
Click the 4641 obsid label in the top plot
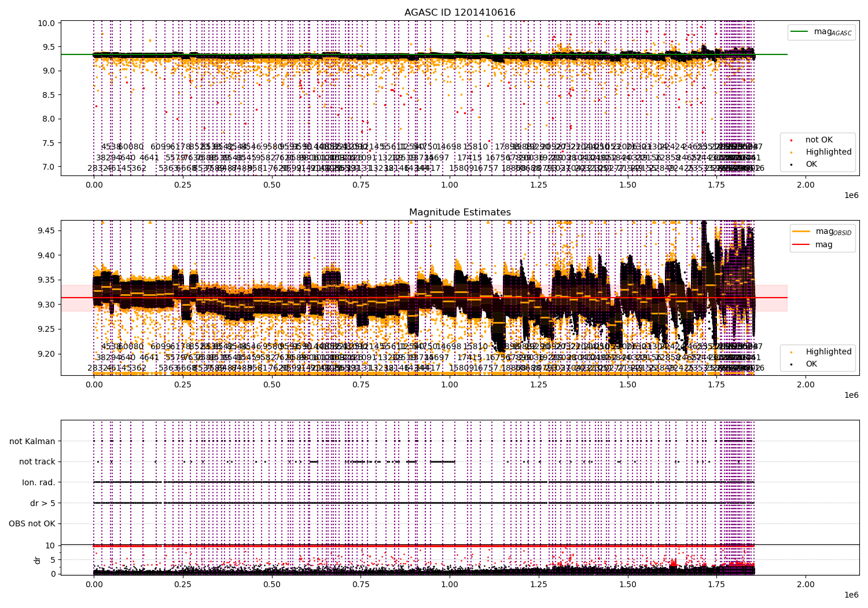149,158
